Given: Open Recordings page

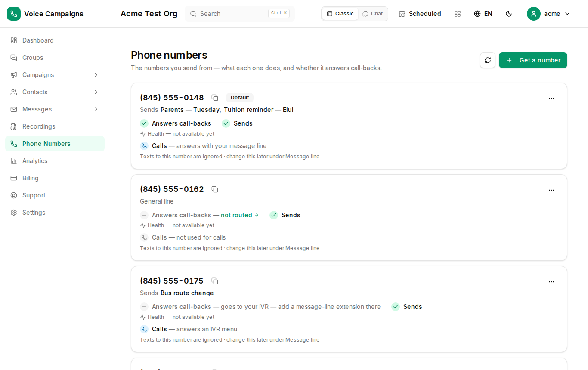Looking at the screenshot, I should (x=55, y=126).
